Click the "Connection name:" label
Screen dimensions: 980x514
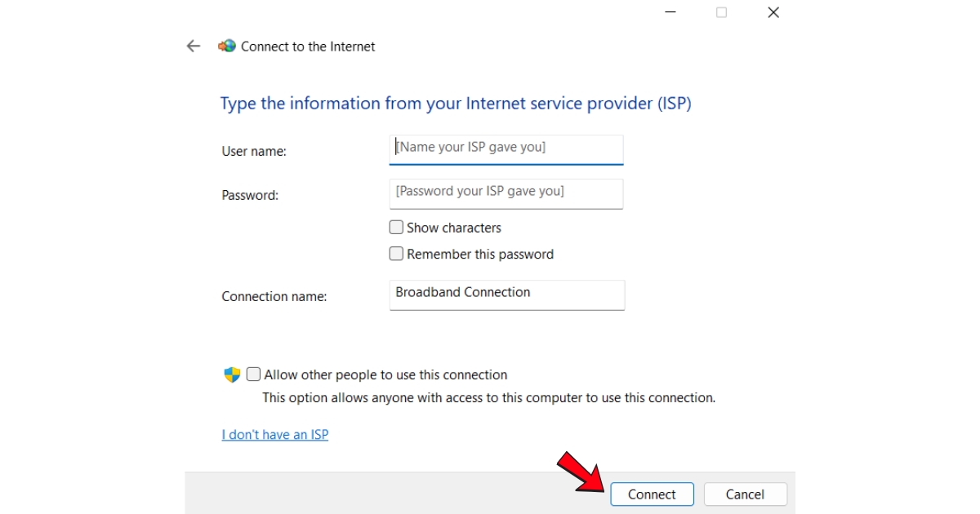[274, 297]
